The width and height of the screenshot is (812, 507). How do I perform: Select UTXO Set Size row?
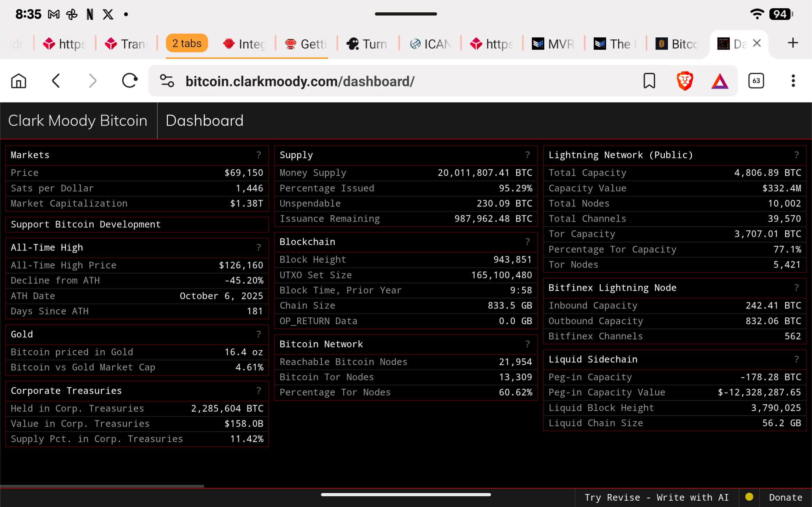coord(406,275)
